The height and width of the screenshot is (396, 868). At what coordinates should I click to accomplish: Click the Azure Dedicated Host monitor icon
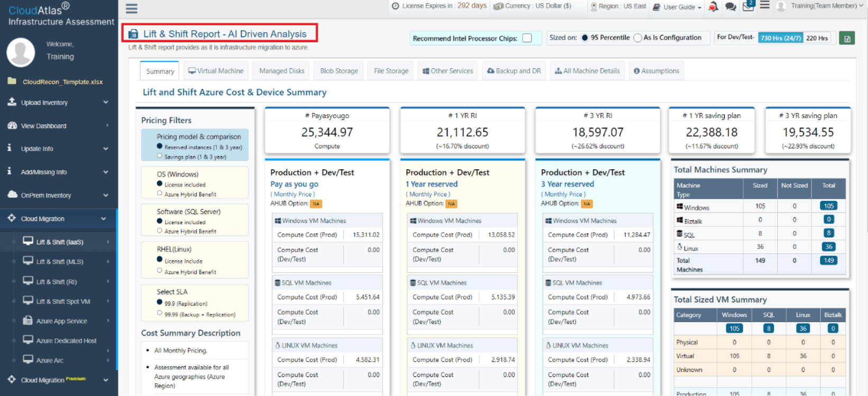point(28,340)
